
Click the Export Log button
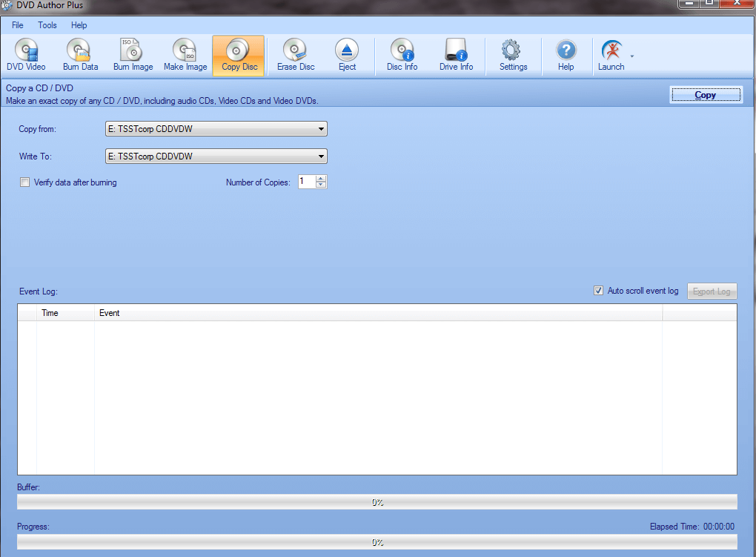tap(712, 291)
